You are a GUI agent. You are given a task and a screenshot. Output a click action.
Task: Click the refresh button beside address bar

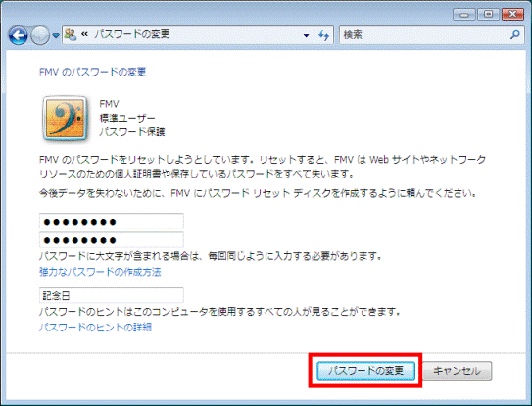pos(324,35)
